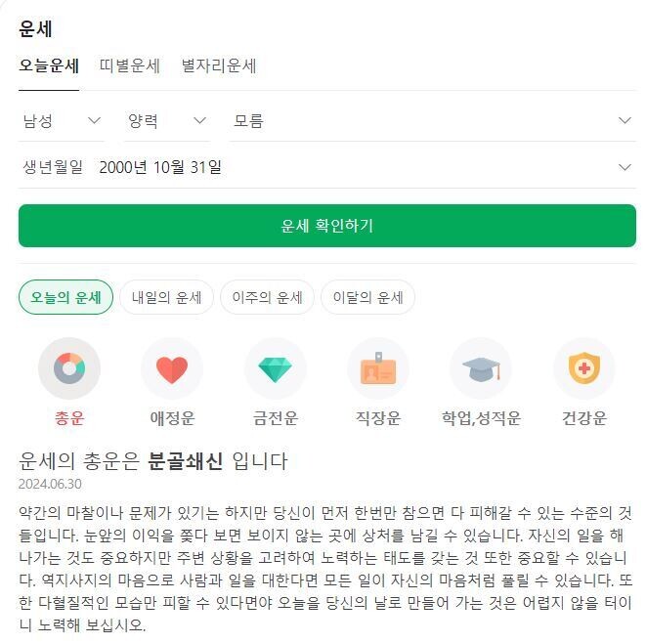
Task: Click the green 운세 확인하기 button
Action: point(327,226)
